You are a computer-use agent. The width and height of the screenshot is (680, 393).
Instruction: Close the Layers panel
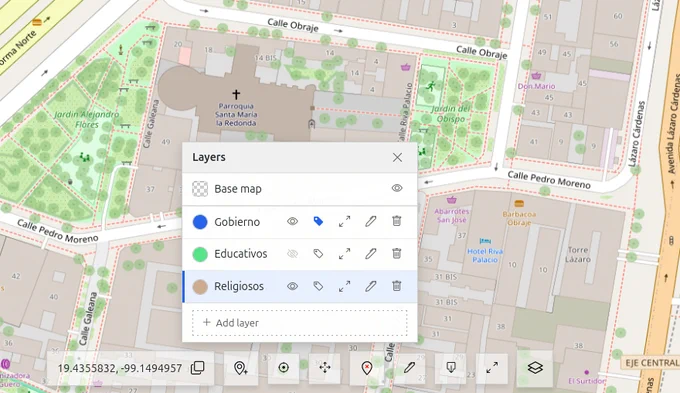pyautogui.click(x=397, y=157)
